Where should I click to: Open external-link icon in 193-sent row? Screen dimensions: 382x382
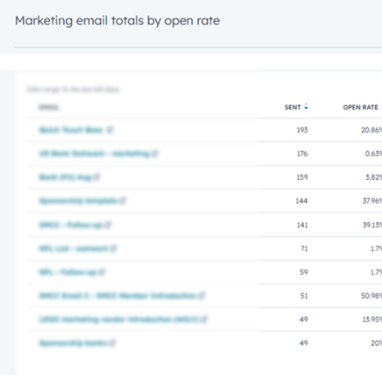pyautogui.click(x=110, y=130)
